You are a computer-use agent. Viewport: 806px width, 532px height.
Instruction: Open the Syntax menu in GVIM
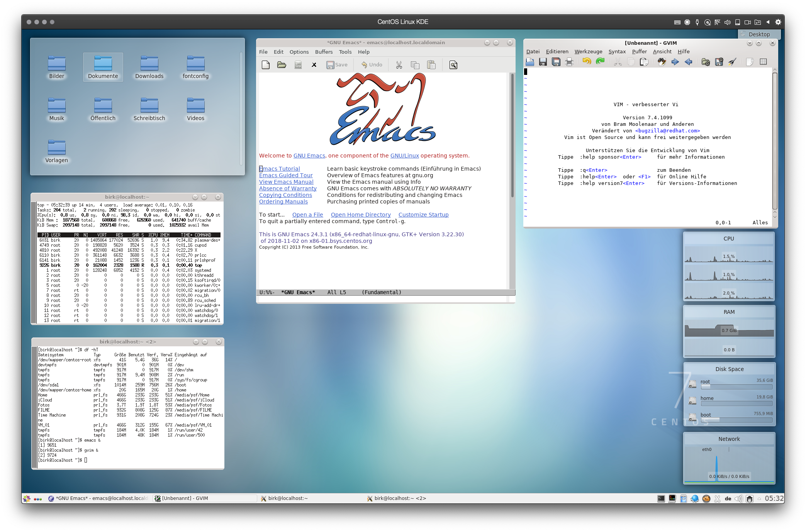point(617,51)
